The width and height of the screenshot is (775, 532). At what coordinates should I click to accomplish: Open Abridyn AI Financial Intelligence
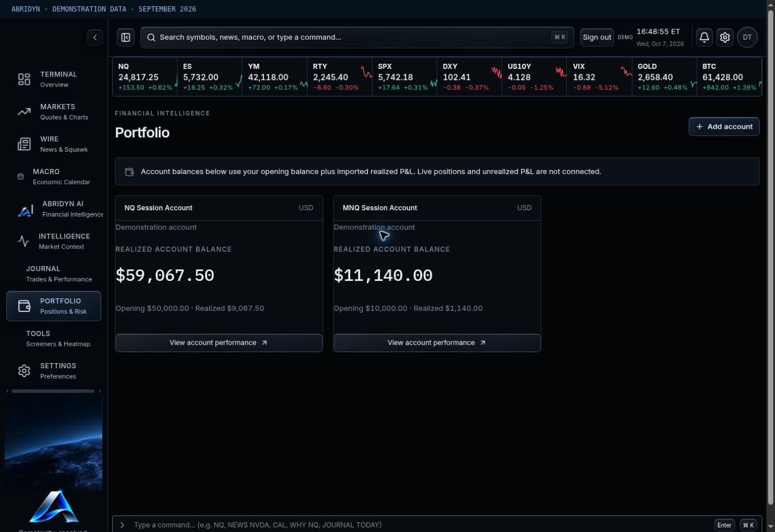pos(53,209)
